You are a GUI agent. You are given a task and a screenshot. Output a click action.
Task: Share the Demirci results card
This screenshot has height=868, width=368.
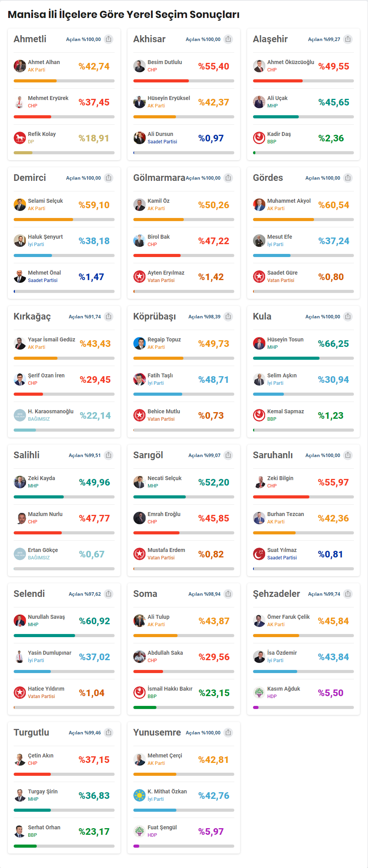pyautogui.click(x=109, y=178)
